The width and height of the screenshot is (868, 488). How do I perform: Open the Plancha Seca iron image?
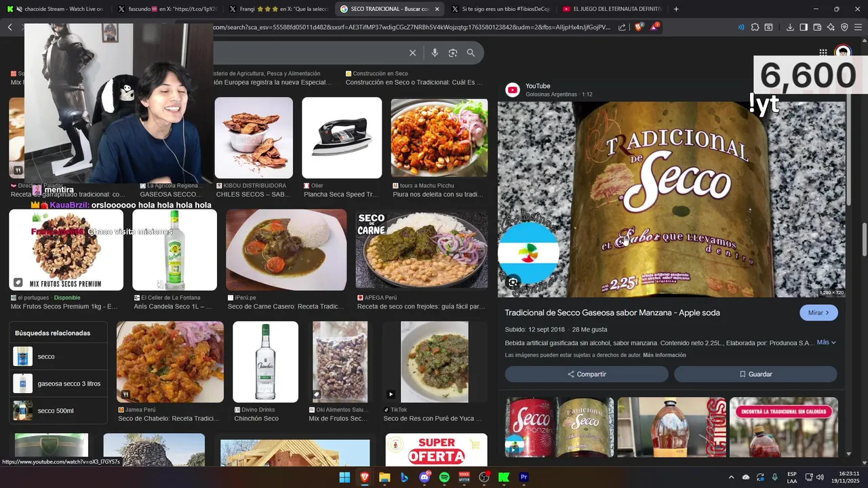[x=342, y=138]
